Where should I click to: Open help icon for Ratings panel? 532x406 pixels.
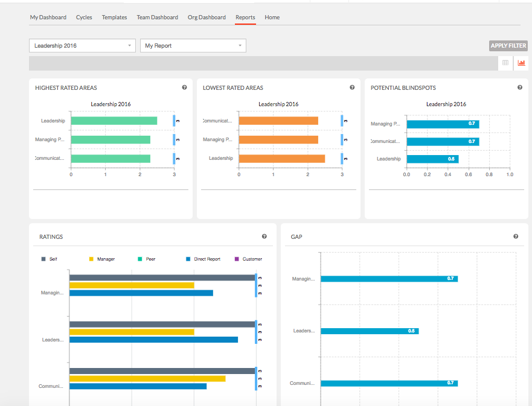[264, 236]
